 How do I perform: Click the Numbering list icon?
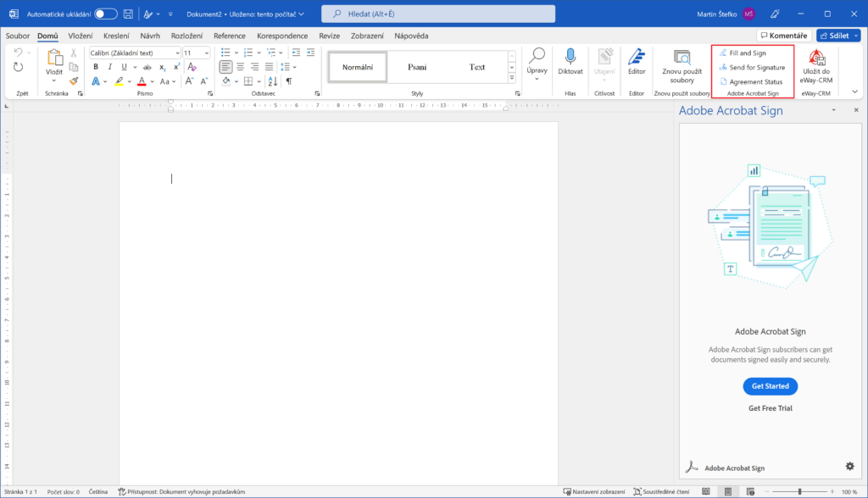click(248, 53)
